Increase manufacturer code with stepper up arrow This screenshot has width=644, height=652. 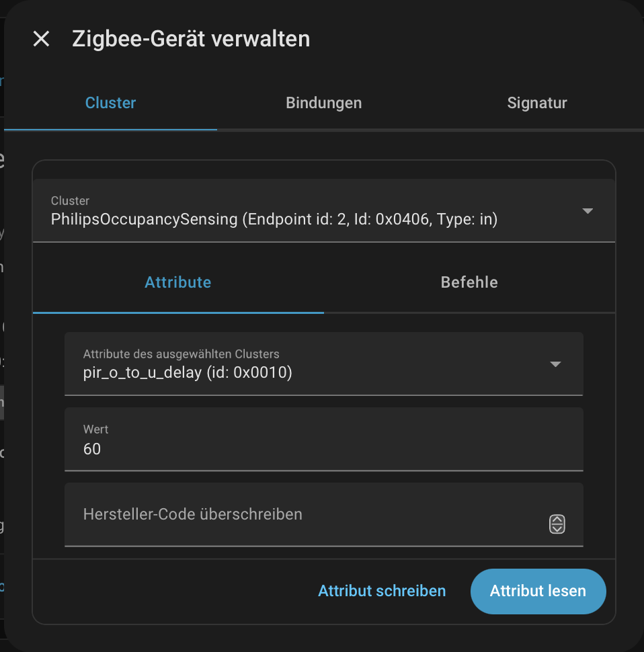click(x=557, y=520)
